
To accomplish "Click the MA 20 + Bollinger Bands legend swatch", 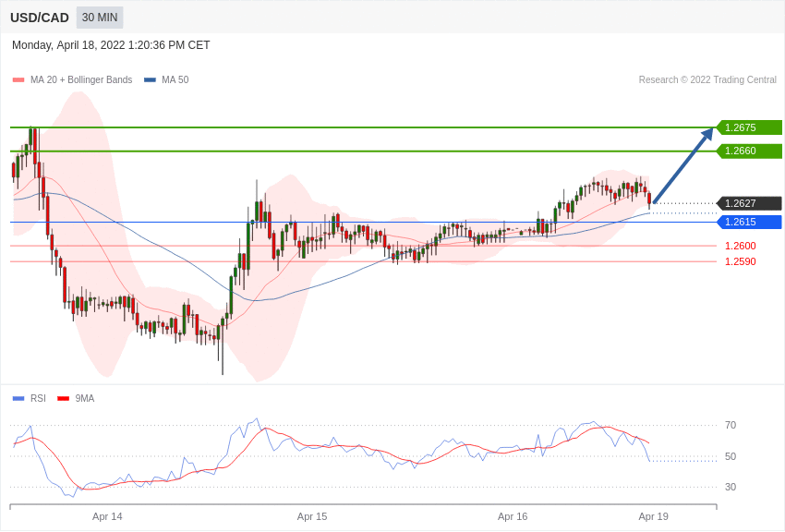I will [18, 80].
